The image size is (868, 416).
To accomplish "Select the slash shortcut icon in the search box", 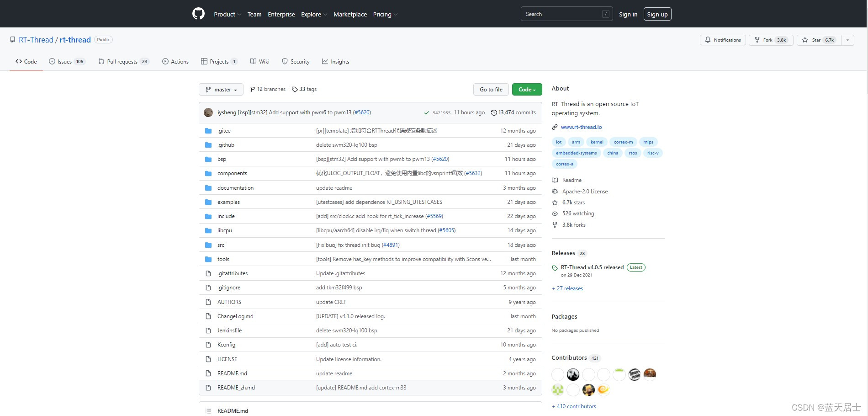I will tap(606, 14).
